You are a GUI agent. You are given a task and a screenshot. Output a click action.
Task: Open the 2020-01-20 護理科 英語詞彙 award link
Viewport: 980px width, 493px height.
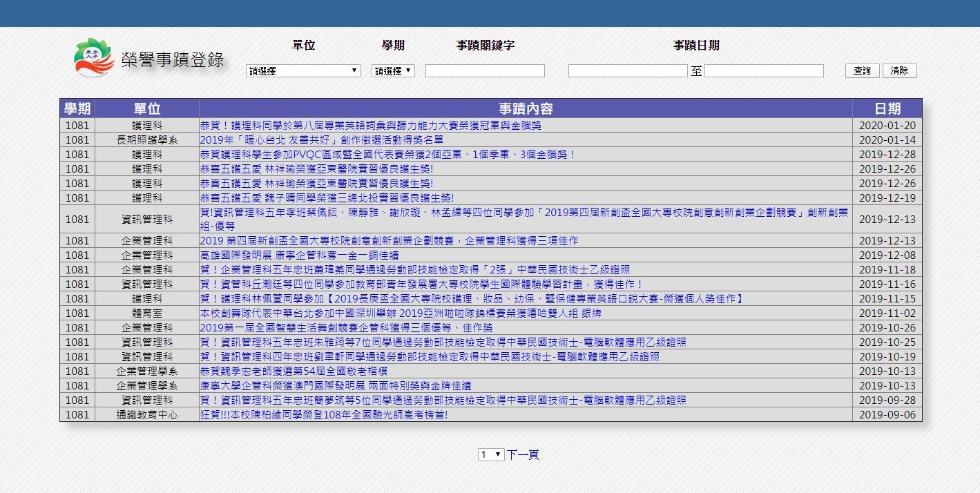pos(370,126)
